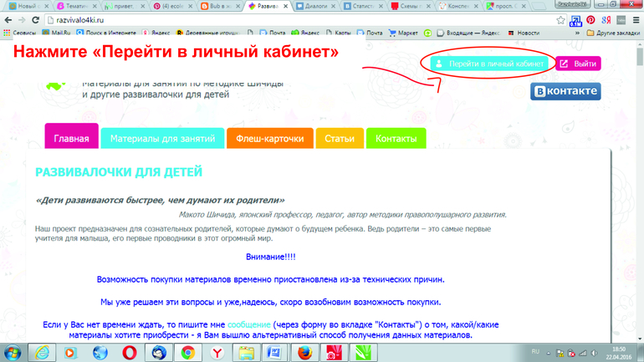Open the «Статьи» section tab
This screenshot has height=362, width=644.
(x=340, y=139)
